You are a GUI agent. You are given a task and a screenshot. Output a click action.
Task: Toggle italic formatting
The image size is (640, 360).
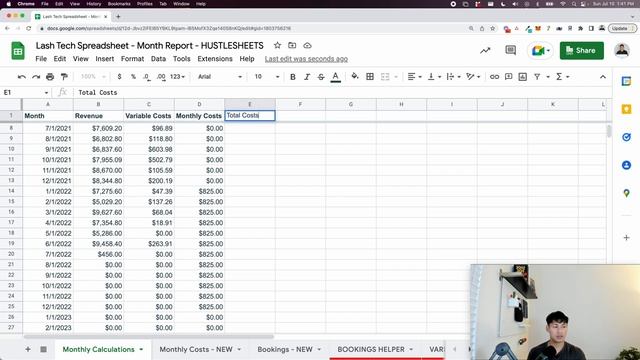307,77
